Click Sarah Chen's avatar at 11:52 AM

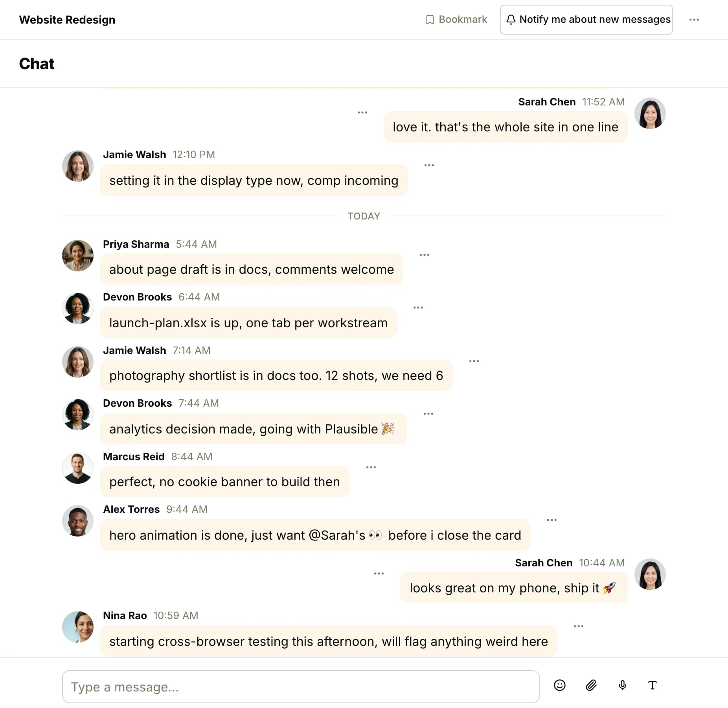[x=650, y=113]
